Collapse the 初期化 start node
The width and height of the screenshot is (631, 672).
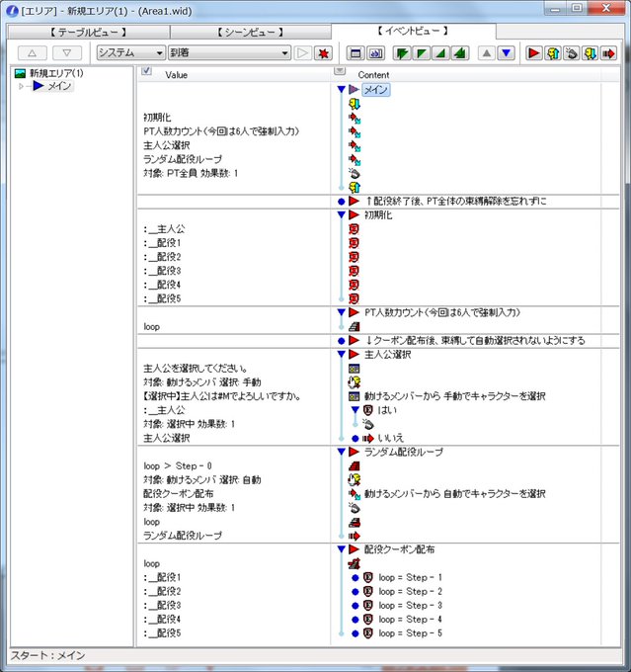click(x=341, y=214)
